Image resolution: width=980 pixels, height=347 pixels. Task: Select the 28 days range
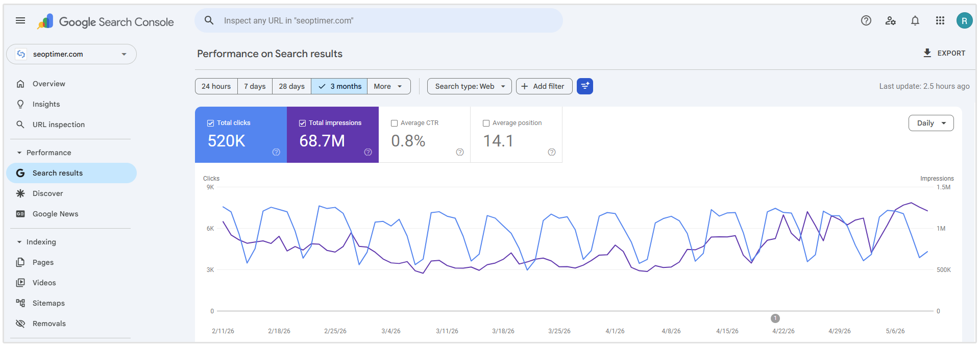click(x=291, y=86)
